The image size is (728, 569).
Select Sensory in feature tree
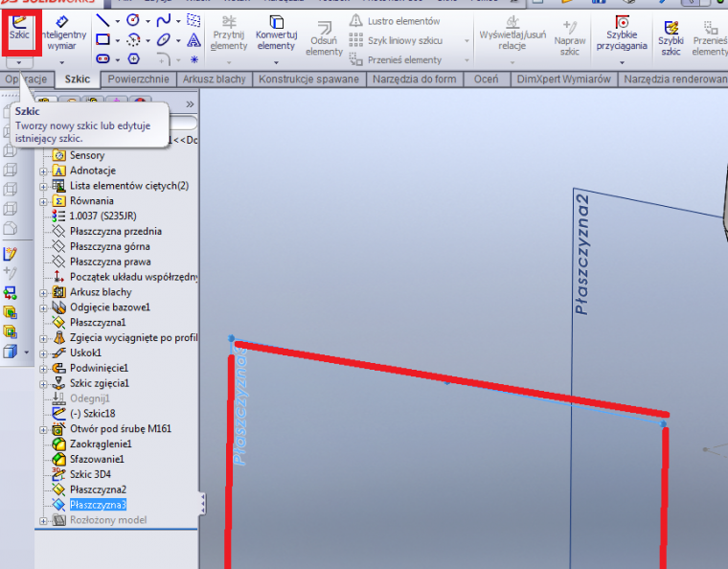click(87, 155)
